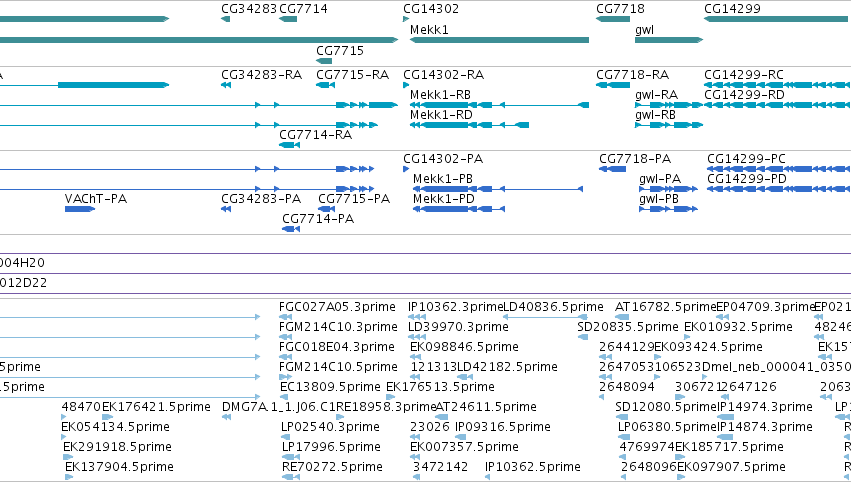Click the Mekk1 gene bar
851x482 pixels.
(499, 40)
